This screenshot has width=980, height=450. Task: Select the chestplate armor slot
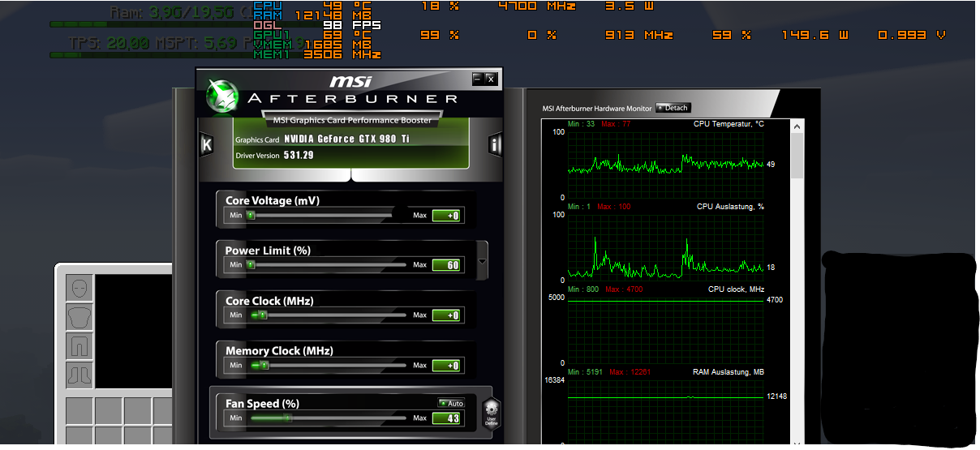pos(80,317)
